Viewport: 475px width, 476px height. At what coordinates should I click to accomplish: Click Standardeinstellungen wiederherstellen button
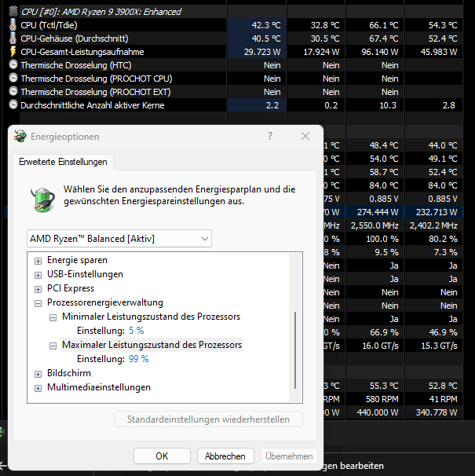tap(208, 419)
